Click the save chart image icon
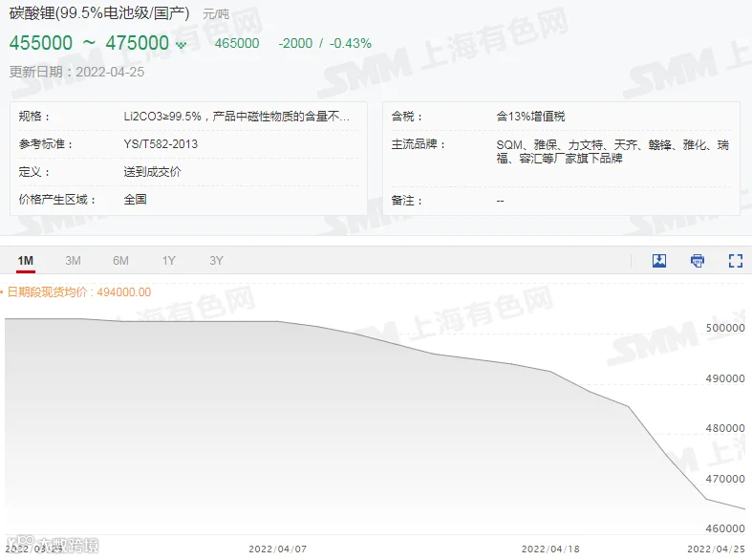 coord(659,261)
